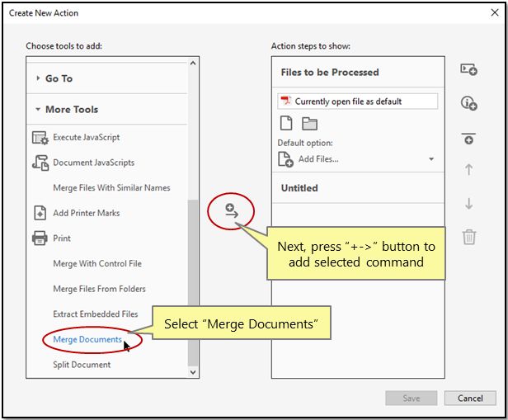Image resolution: width=508 pixels, height=420 pixels.
Task: Select Merge Files With Similar Names
Action: pyautogui.click(x=111, y=187)
